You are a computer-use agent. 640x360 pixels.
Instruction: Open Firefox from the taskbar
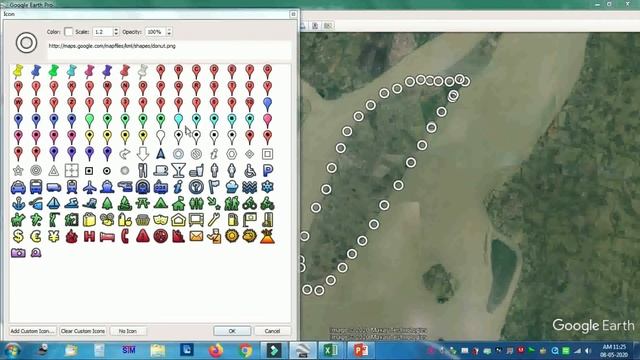[x=216, y=350]
